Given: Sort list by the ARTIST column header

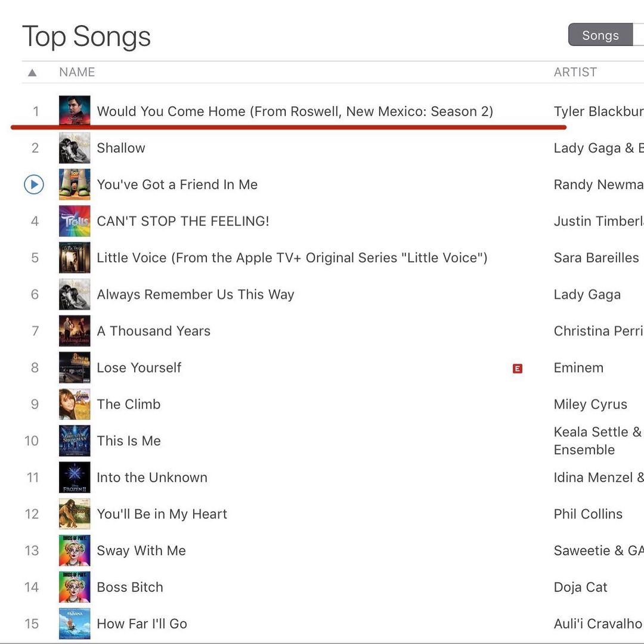Looking at the screenshot, I should tap(575, 72).
